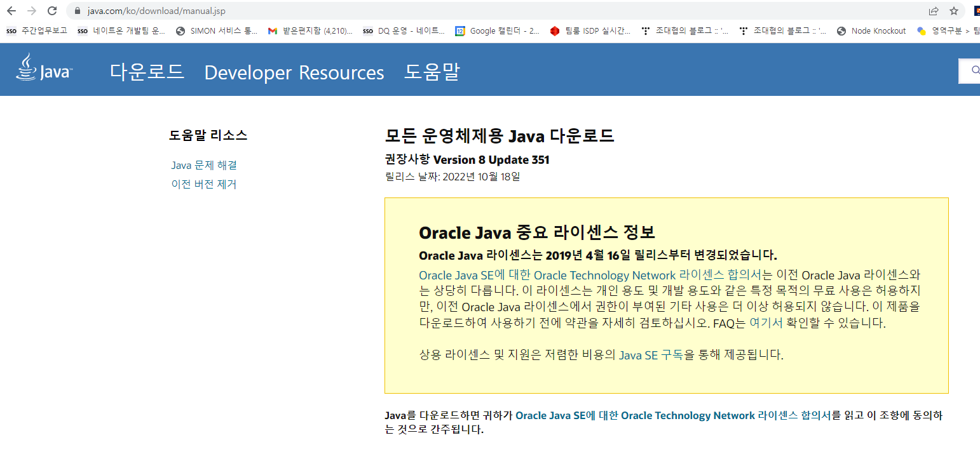Open the Gmail 받은편지함 bookmark
Viewport: 980px width, 454px height.
[x=310, y=30]
